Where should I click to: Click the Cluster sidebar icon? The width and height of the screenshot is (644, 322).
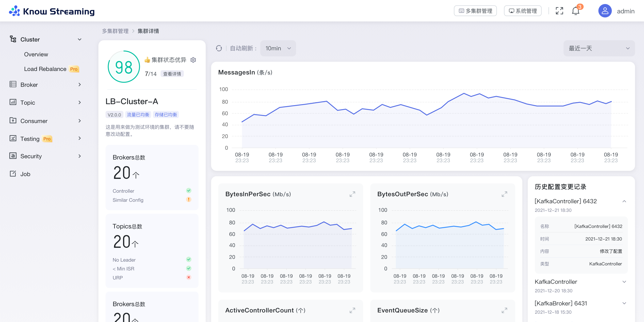point(13,39)
